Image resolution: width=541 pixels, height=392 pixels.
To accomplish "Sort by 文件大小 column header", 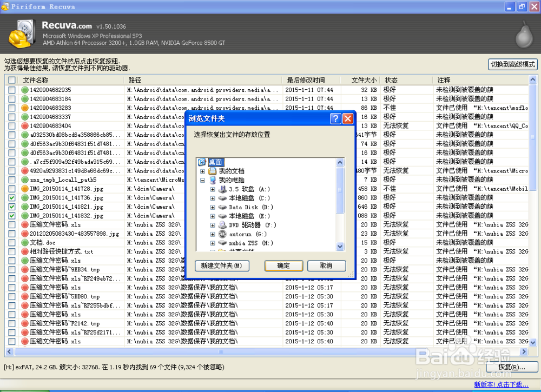I will click(360, 80).
